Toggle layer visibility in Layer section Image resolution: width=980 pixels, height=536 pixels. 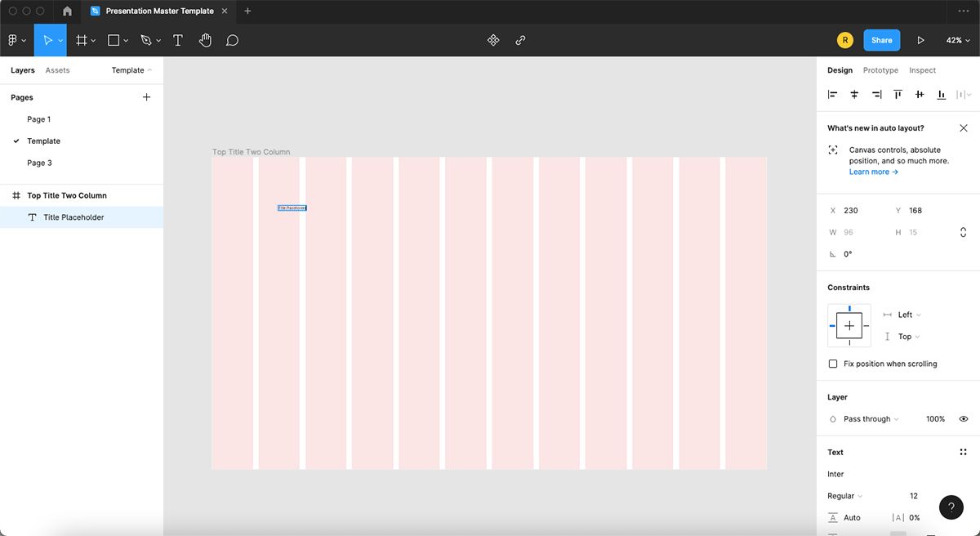click(964, 418)
